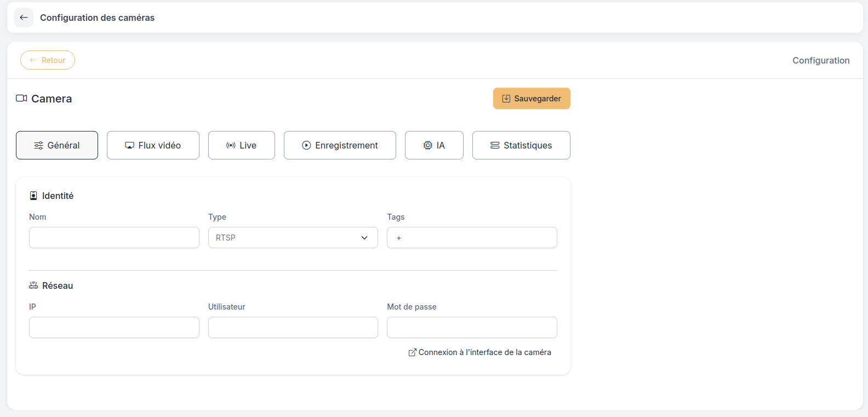Click the Réseau network section icon
Screen dimensions: 868x417
pyautogui.click(x=33, y=285)
